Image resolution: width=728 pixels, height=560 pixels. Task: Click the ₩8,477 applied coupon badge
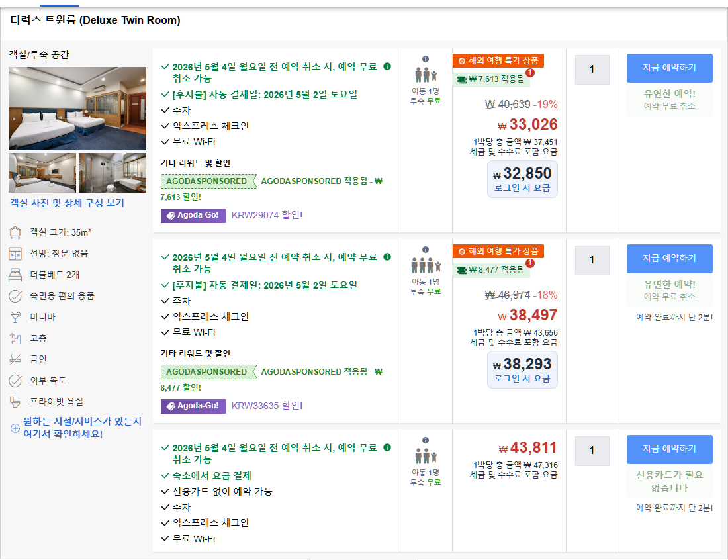click(491, 270)
